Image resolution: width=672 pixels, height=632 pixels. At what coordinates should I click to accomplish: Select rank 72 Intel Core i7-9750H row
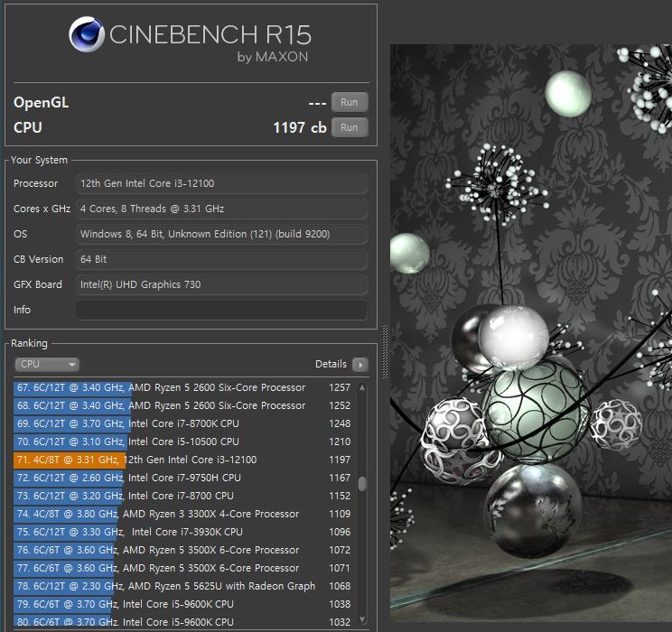[x=184, y=478]
